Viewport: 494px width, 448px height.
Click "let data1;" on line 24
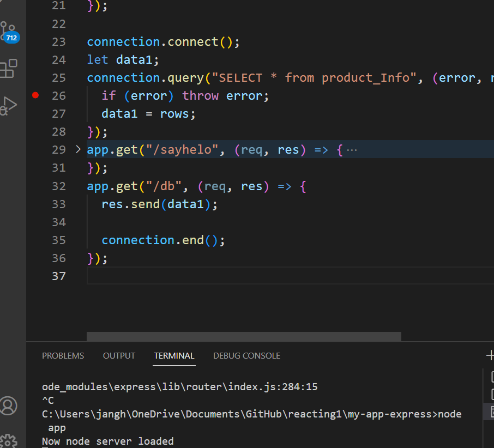click(123, 60)
